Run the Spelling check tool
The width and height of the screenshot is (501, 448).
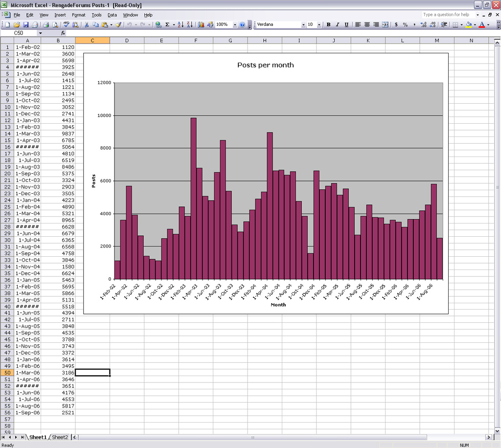click(x=67, y=24)
